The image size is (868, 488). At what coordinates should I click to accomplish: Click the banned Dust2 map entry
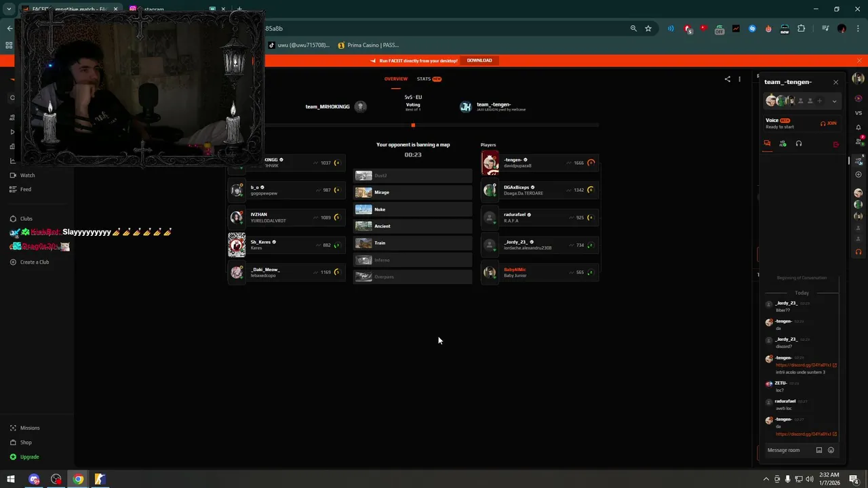412,176
